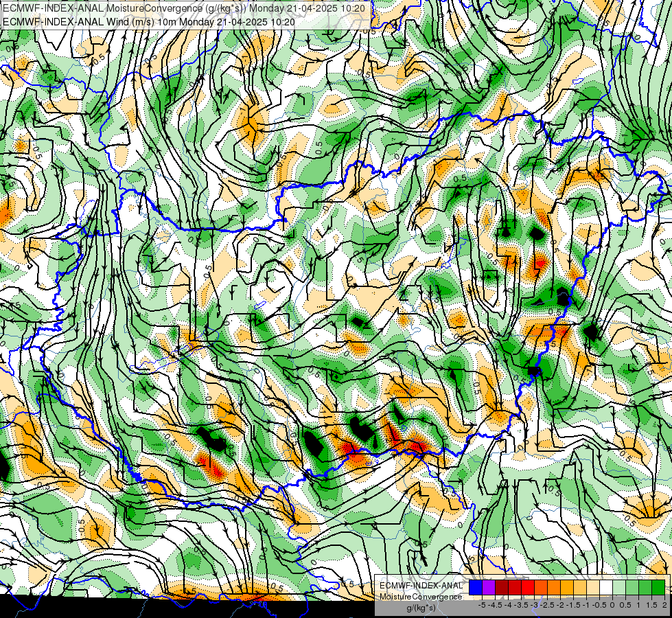Click the amber swatch between -2 and -1.5
Image resolution: width=672 pixels, height=618 pixels.
point(567,587)
